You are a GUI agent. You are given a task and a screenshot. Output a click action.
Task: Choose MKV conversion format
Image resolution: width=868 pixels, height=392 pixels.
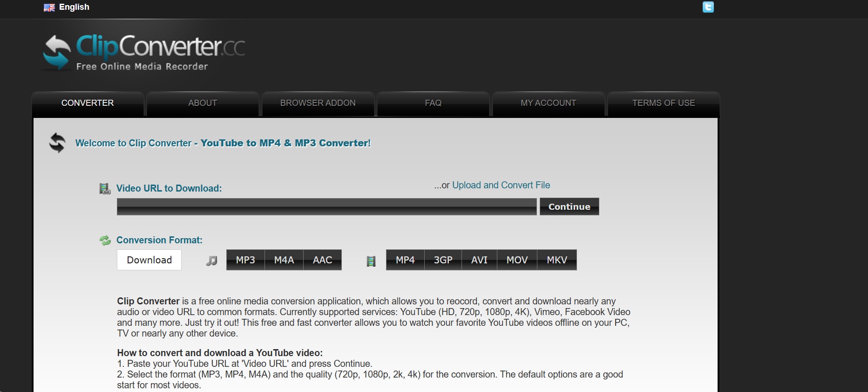click(557, 260)
